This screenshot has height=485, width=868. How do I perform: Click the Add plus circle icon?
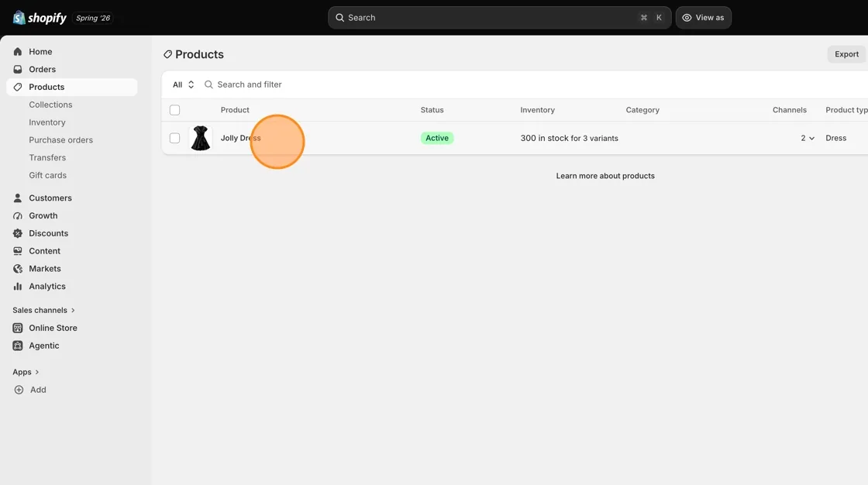pyautogui.click(x=19, y=390)
